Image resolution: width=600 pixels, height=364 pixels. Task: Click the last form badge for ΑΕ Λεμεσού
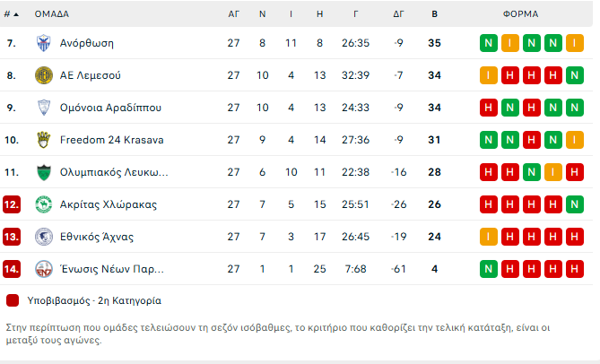coord(575,75)
